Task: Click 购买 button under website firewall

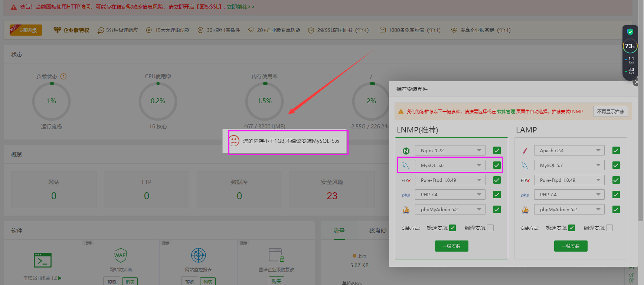Action: coord(130,282)
